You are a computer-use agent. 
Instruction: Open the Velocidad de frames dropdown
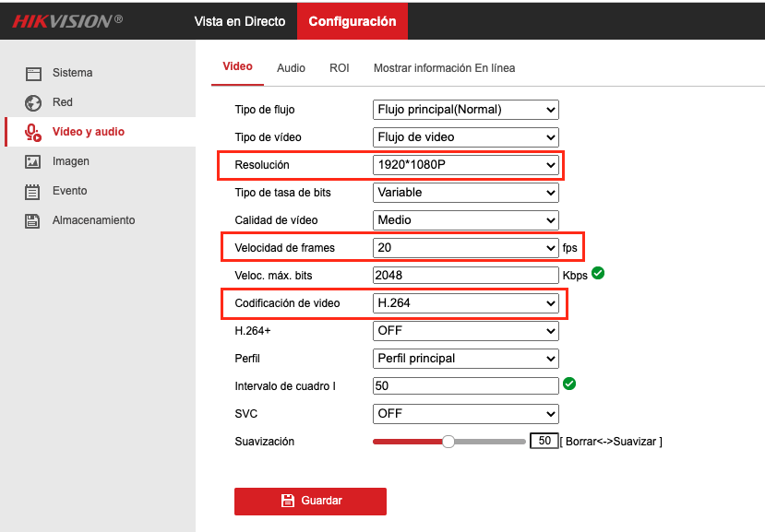click(x=465, y=248)
